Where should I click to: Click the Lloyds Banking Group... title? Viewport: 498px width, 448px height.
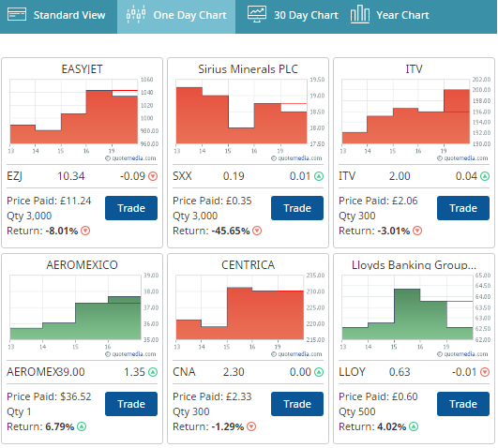[414, 265]
